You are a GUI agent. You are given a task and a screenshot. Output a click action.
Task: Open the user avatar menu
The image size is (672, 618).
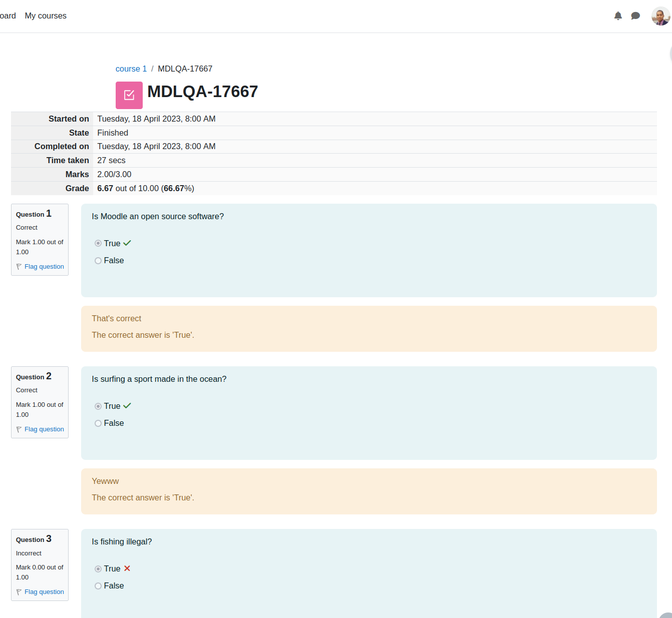(x=660, y=16)
